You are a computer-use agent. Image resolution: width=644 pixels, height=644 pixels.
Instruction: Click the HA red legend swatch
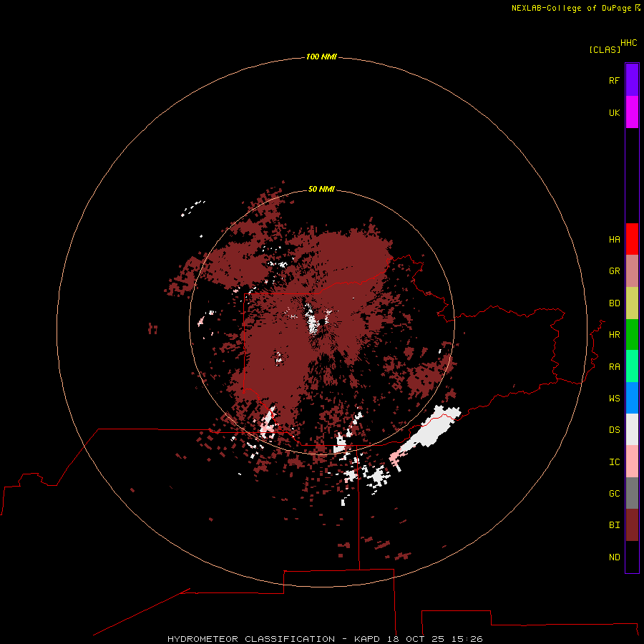tap(632, 239)
